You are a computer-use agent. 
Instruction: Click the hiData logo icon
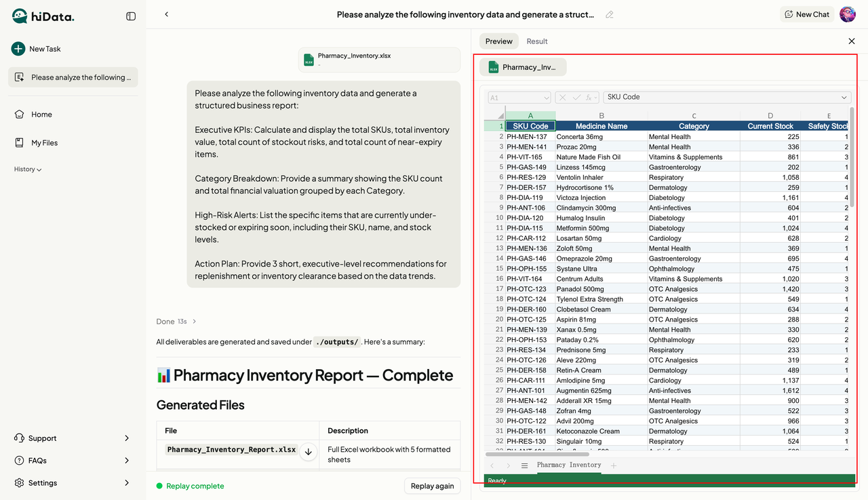[x=20, y=16]
